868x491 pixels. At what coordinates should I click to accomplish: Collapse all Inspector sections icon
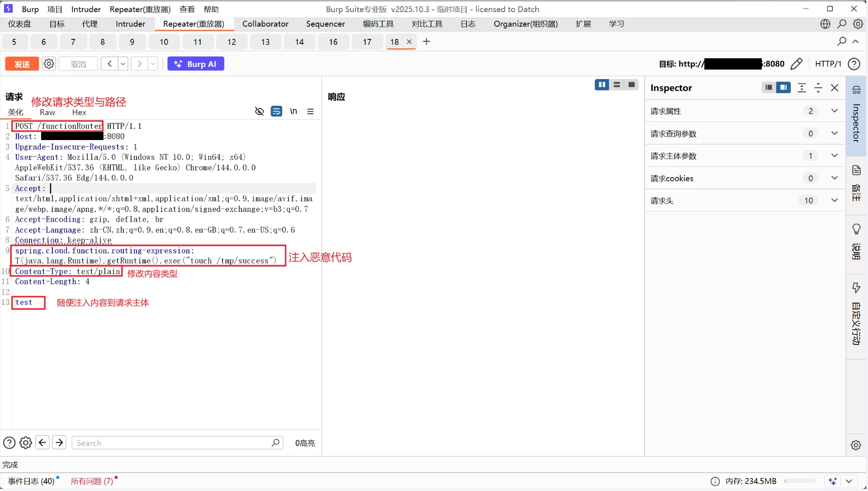[x=818, y=88]
